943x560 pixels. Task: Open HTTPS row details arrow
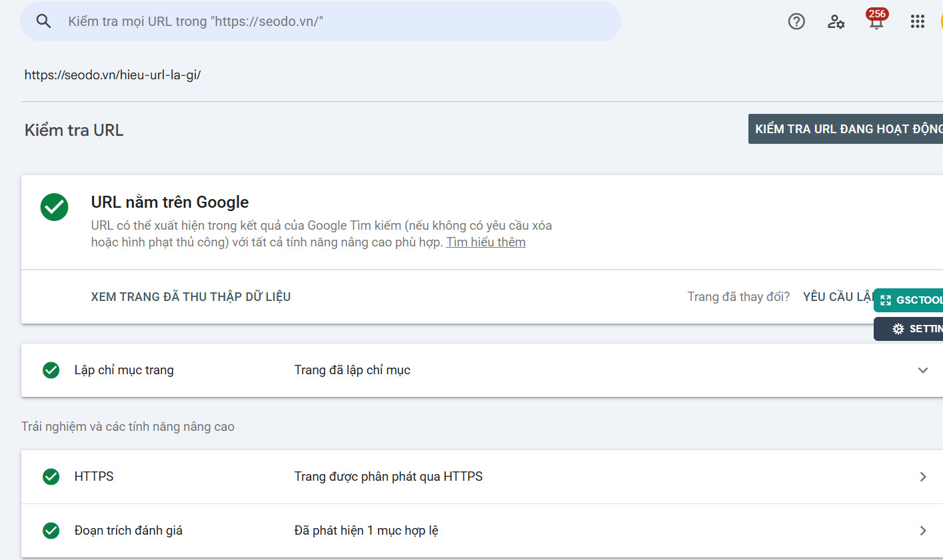point(923,477)
